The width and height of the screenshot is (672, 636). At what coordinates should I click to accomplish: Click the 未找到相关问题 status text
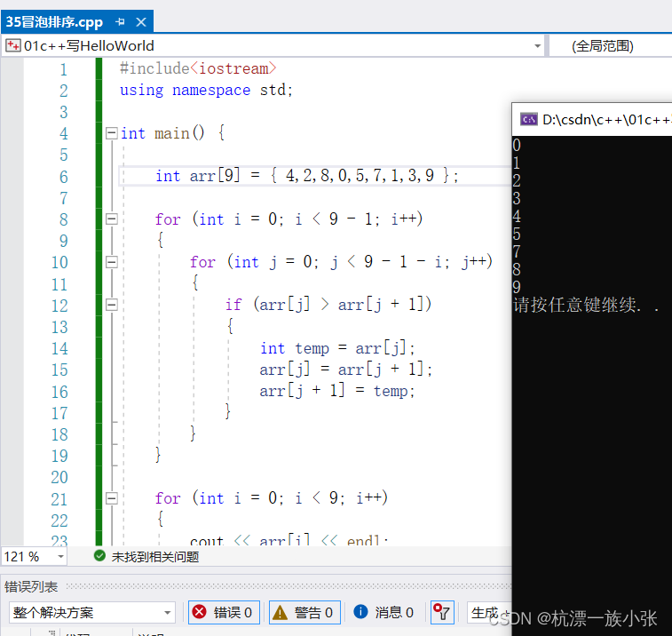155,557
